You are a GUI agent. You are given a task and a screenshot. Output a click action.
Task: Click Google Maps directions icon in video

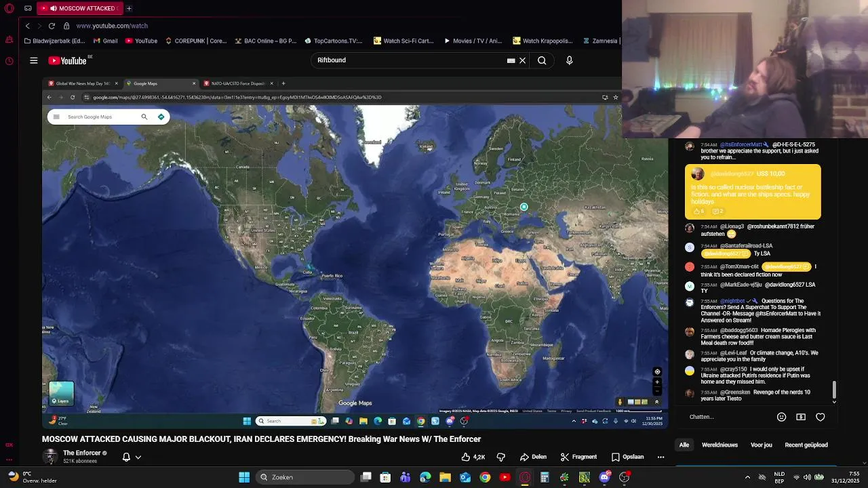(x=161, y=117)
